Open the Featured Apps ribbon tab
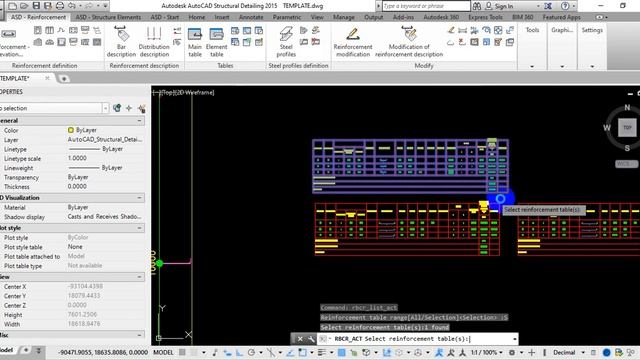The width and height of the screenshot is (640, 360). (x=561, y=17)
